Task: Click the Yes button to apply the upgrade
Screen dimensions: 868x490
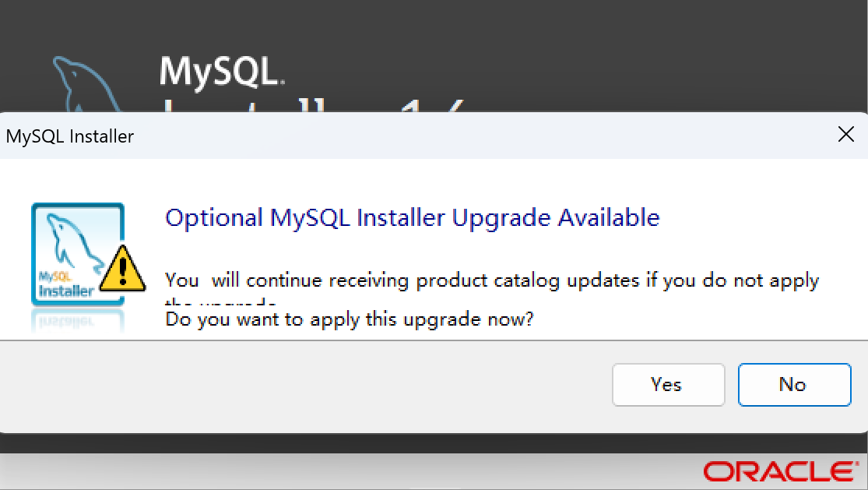Action: (x=668, y=384)
